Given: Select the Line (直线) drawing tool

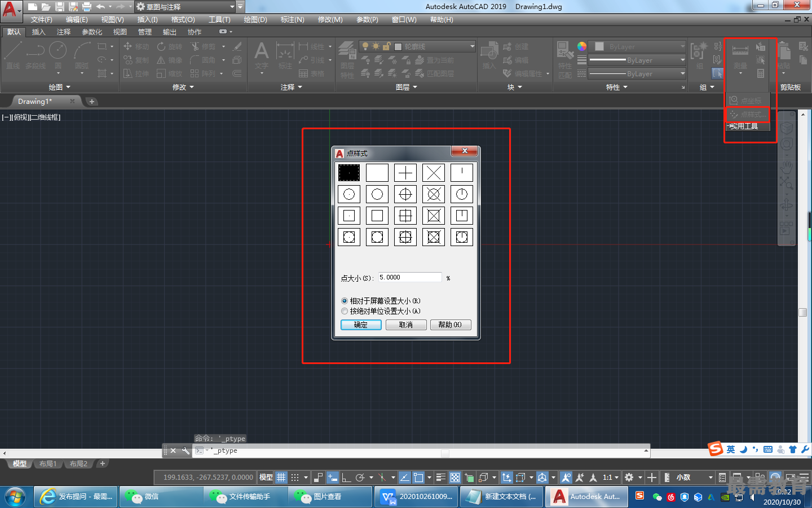Looking at the screenshot, I should (x=13, y=55).
